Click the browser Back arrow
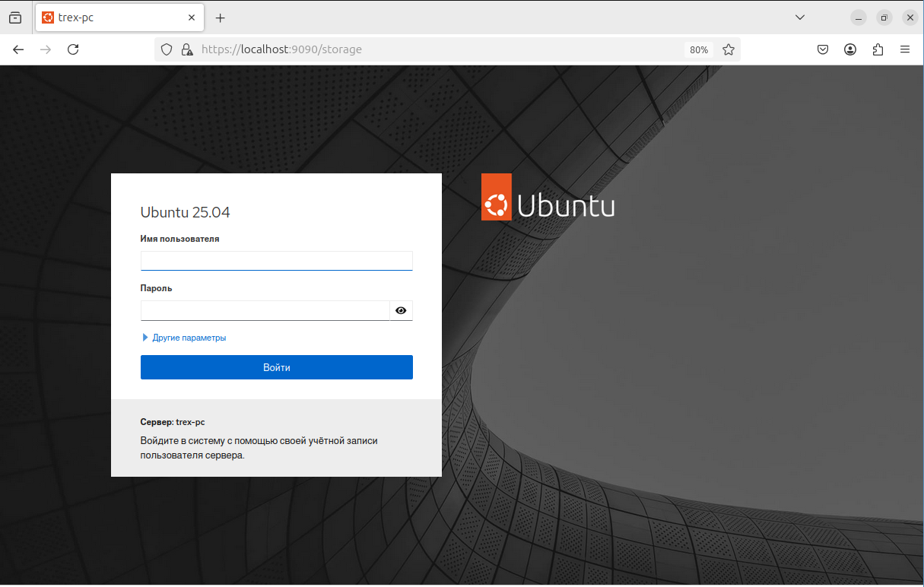 pos(18,49)
